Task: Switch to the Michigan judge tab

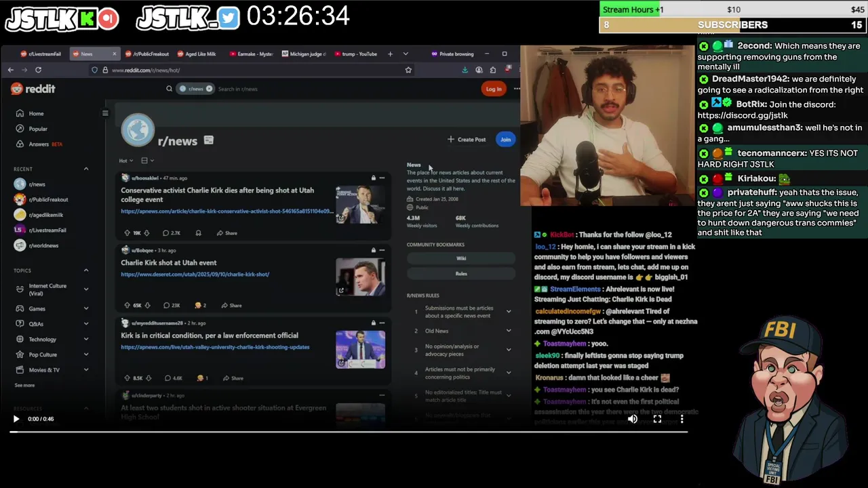Action: point(304,54)
